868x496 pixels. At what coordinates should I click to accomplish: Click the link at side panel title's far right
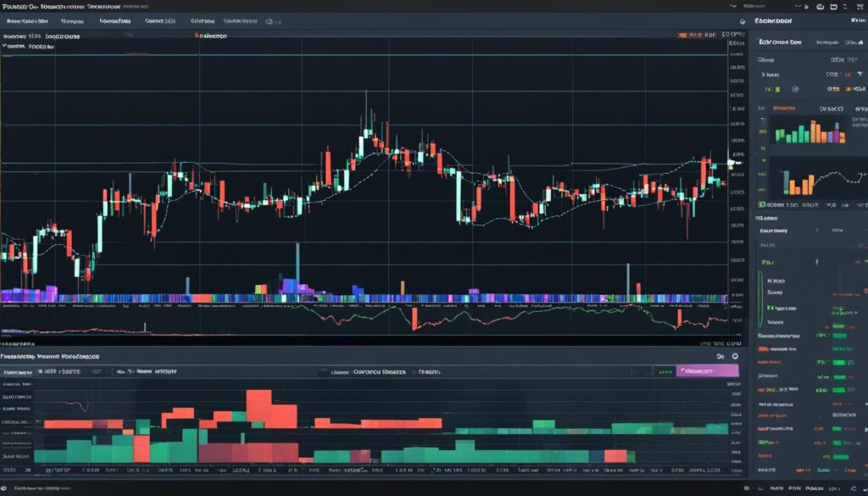857,20
